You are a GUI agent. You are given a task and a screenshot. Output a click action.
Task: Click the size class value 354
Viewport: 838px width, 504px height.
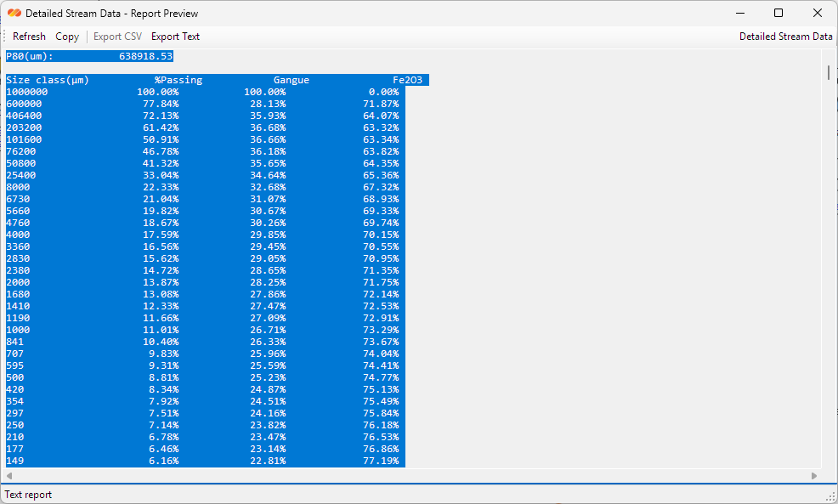pos(15,401)
